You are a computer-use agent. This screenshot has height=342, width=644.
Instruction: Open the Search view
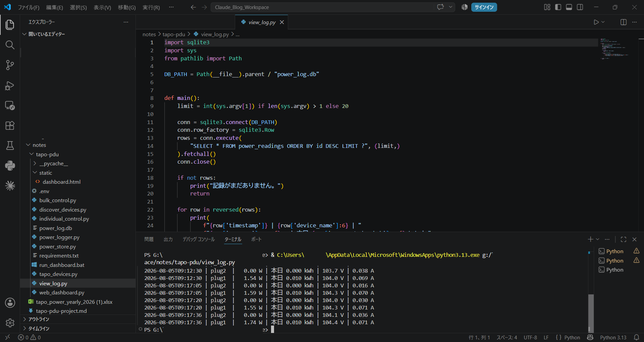[x=10, y=45]
